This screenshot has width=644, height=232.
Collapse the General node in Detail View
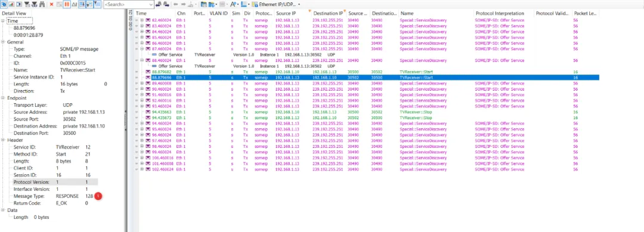[x=4, y=42]
